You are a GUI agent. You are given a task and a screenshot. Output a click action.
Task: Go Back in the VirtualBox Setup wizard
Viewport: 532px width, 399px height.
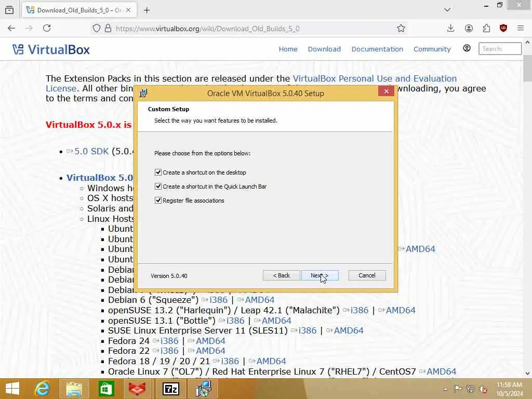click(x=281, y=275)
